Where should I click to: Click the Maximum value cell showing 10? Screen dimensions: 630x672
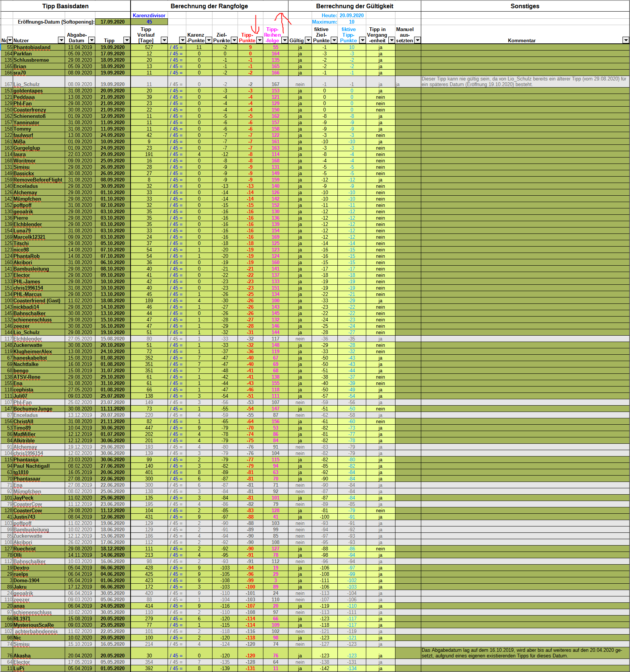pyautogui.click(x=351, y=22)
